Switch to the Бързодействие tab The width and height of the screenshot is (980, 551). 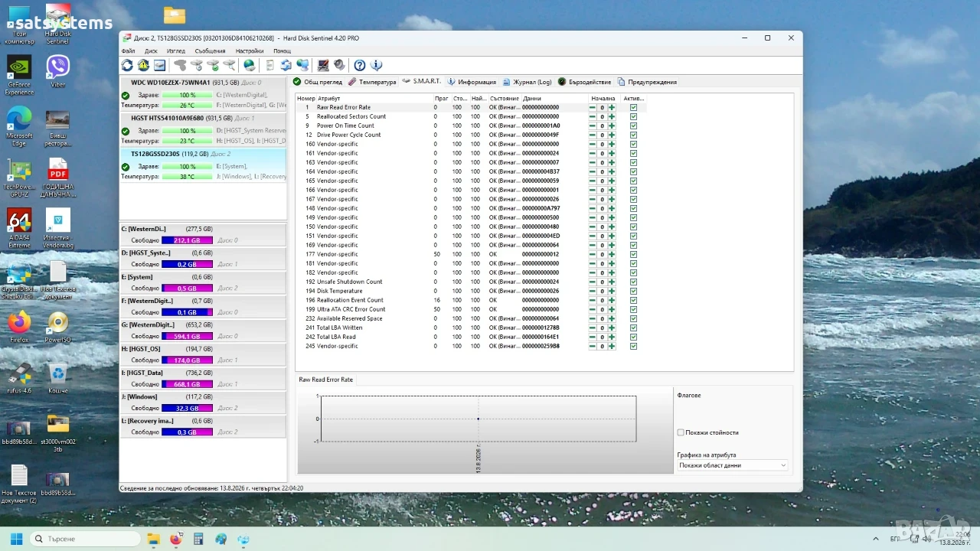click(585, 82)
